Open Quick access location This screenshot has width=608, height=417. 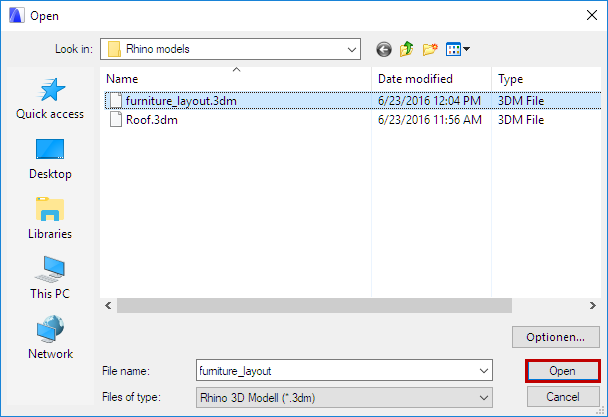coord(50,99)
